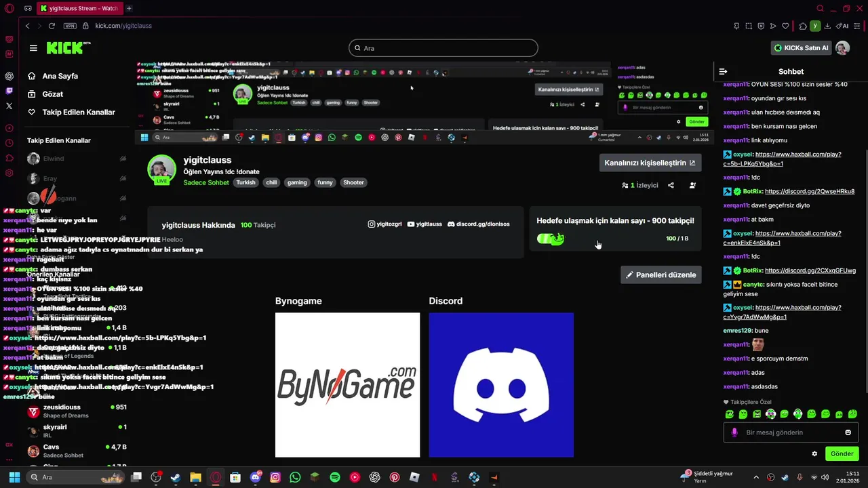Select the gaming tag

[297, 182]
